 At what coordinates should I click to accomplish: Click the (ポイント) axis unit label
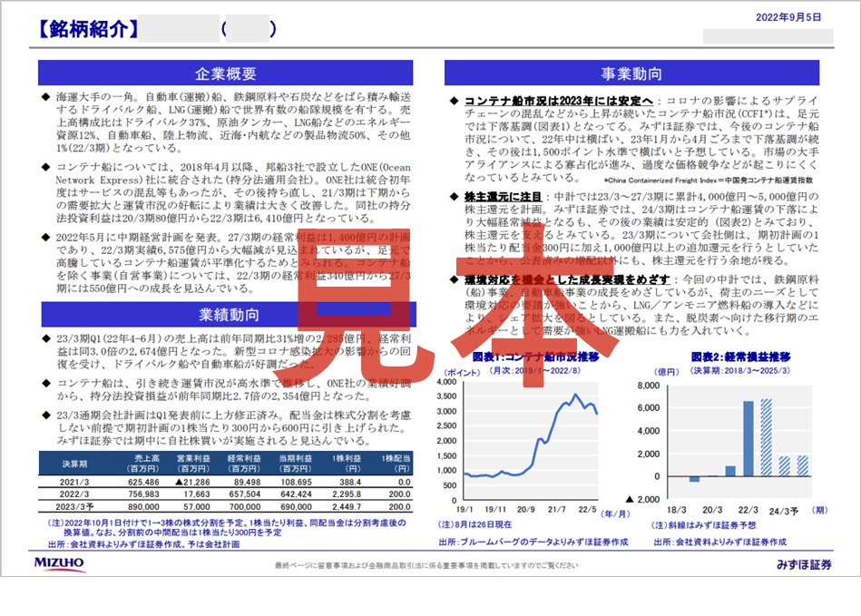(461, 372)
